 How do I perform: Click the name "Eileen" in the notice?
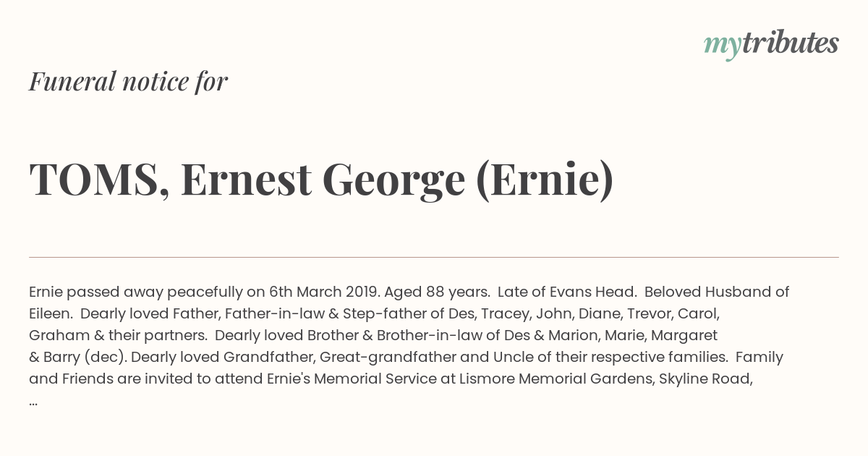(50, 314)
